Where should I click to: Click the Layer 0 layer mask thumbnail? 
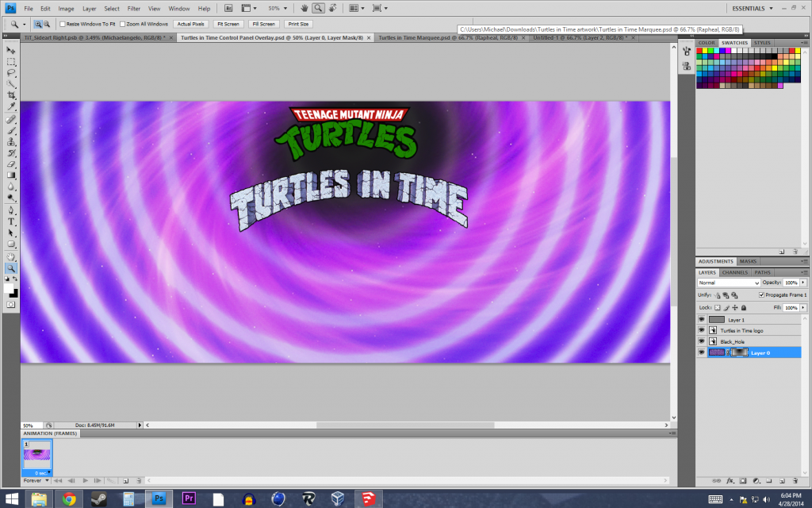click(739, 352)
